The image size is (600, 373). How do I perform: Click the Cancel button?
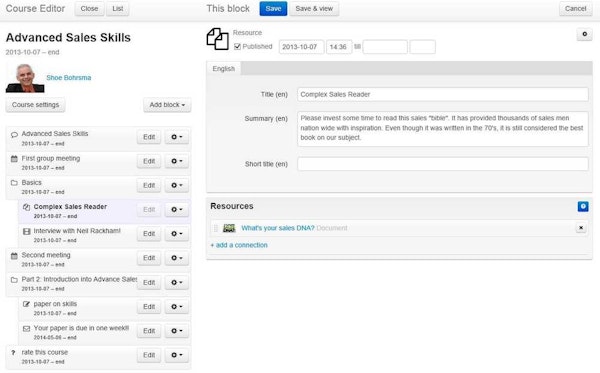pyautogui.click(x=575, y=8)
